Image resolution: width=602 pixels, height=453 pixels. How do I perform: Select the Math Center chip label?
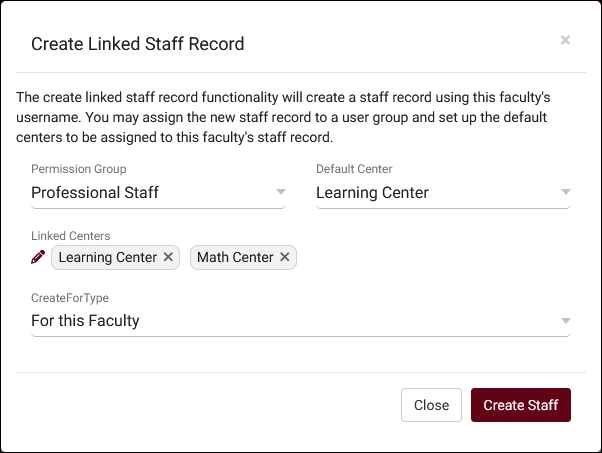click(235, 257)
